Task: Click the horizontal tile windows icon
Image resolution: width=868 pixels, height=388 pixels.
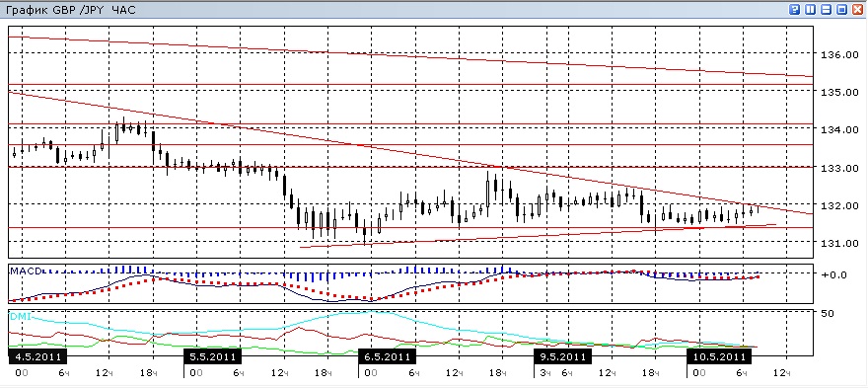Action: (827, 10)
